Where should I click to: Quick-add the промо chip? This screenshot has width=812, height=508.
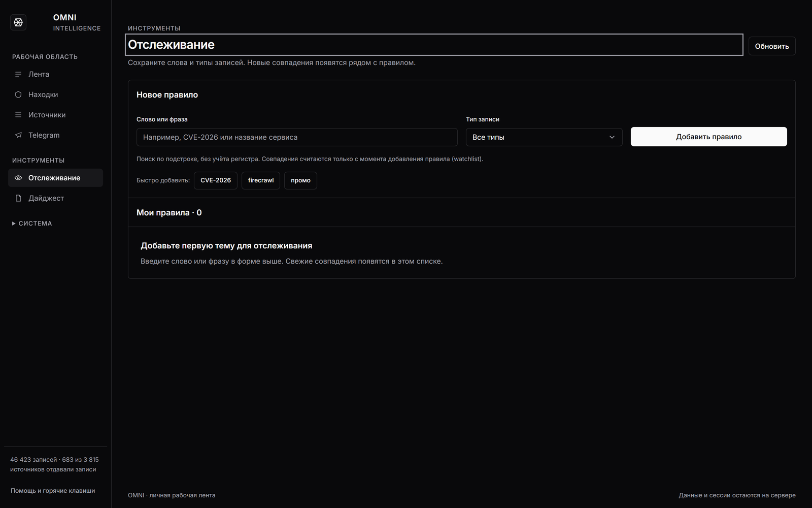point(300,180)
